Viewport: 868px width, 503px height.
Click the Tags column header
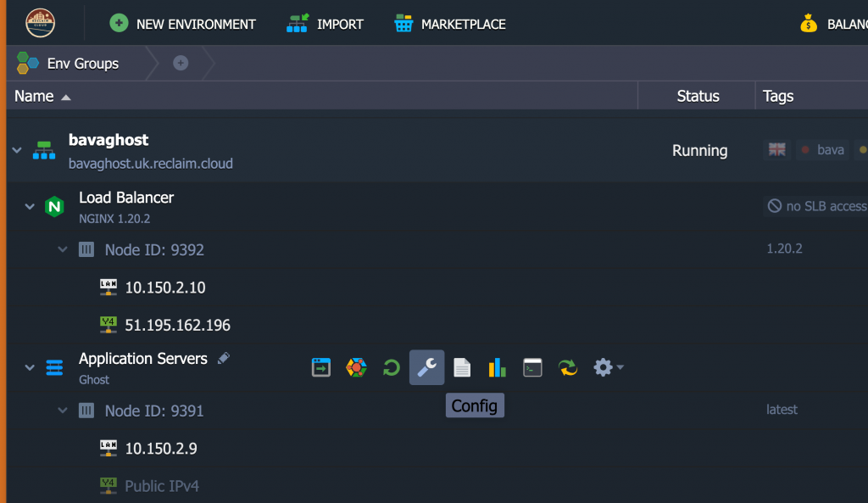click(778, 96)
